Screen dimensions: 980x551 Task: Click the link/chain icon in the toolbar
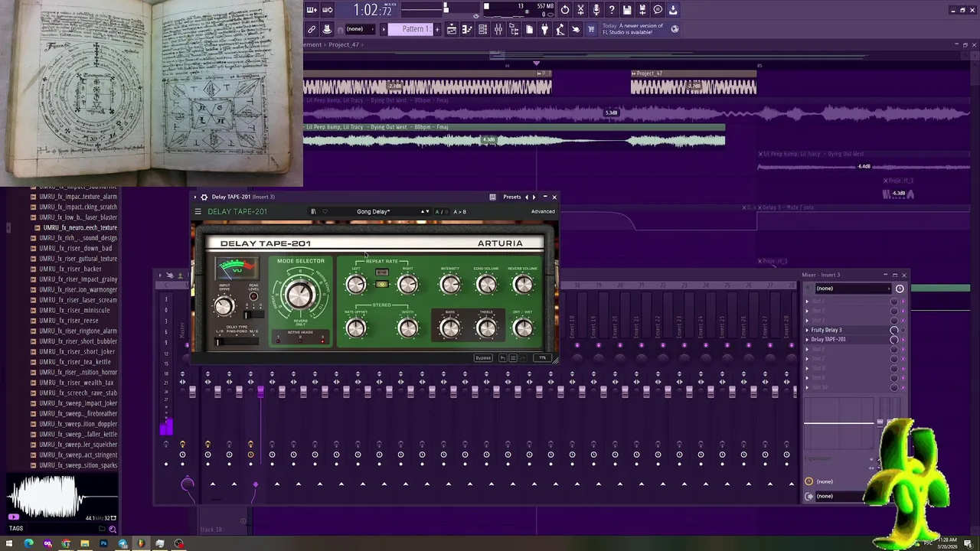click(312, 29)
